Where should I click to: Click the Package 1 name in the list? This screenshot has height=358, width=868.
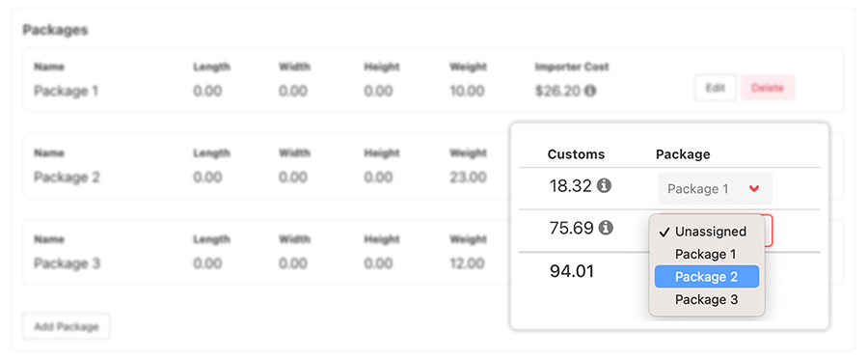pos(66,91)
